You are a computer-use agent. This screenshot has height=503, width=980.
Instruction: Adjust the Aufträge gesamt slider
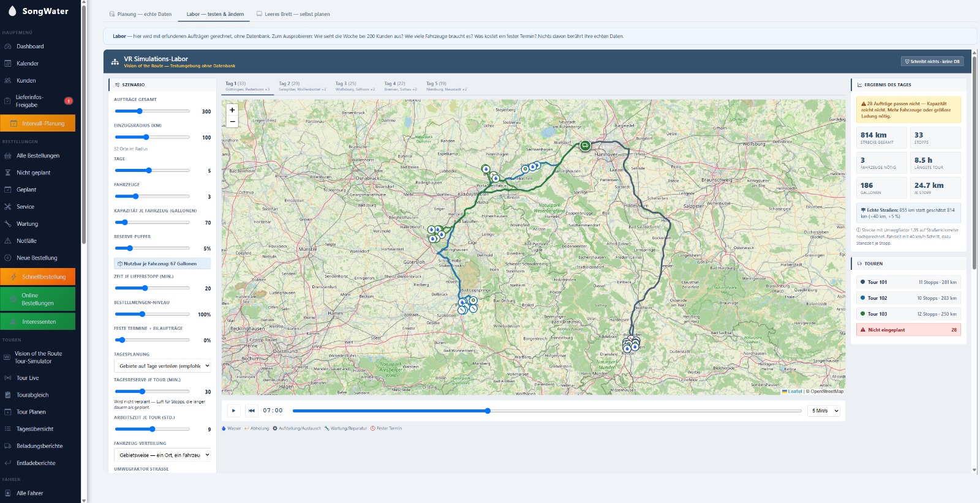(153, 111)
